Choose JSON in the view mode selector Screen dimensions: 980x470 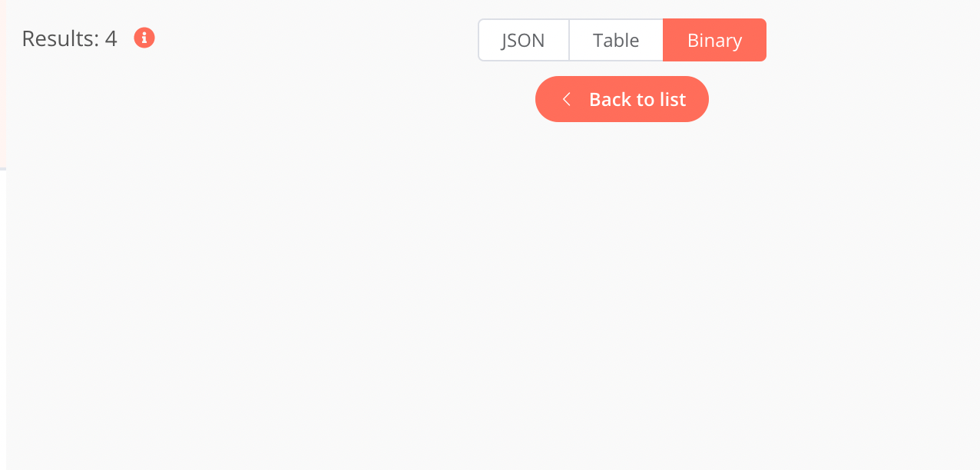click(x=524, y=40)
